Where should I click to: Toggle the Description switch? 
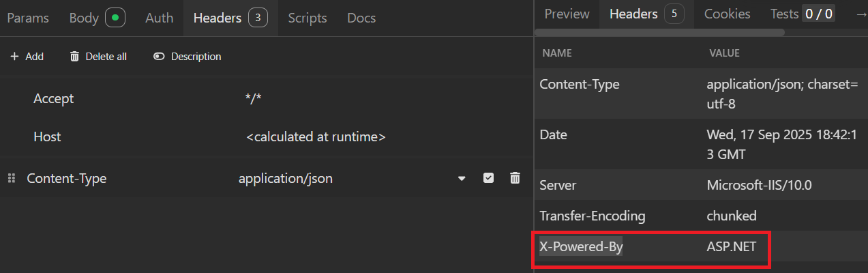[159, 57]
